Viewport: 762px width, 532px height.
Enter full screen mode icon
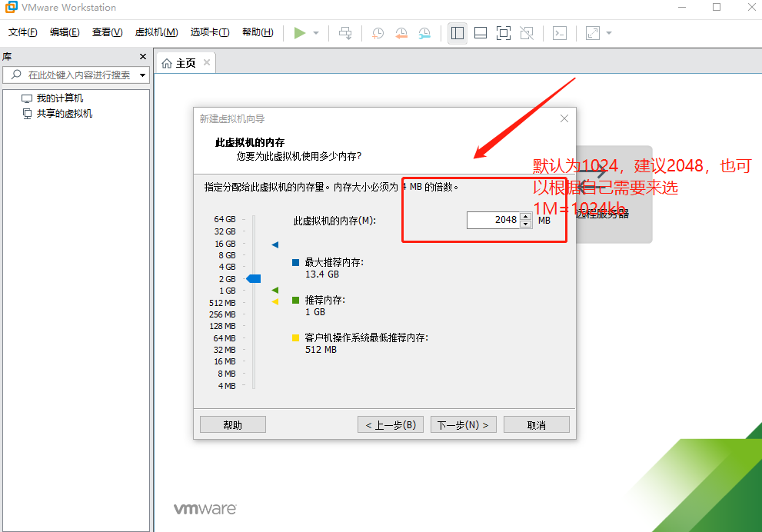[504, 33]
